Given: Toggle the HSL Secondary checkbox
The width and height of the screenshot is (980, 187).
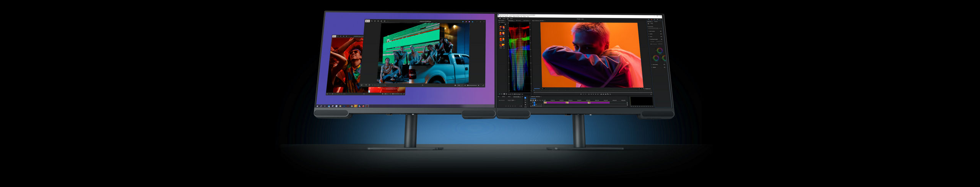Looking at the screenshot, I should tap(665, 64).
